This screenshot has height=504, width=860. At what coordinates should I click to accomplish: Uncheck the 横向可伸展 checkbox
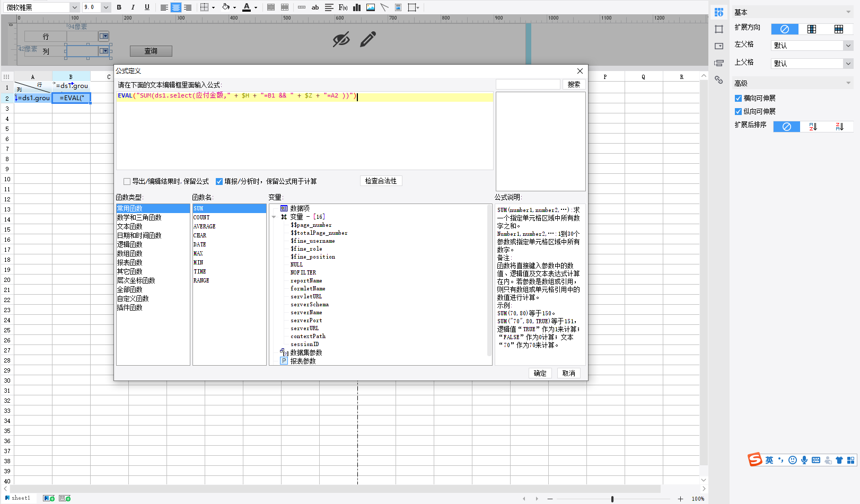(738, 99)
